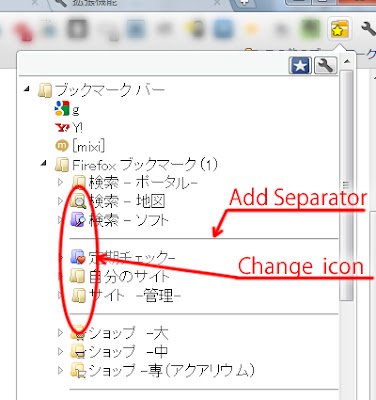This screenshot has height=400, width=376.
Task: Click folder icon of 検索 - ポータル-
Action: (79, 182)
